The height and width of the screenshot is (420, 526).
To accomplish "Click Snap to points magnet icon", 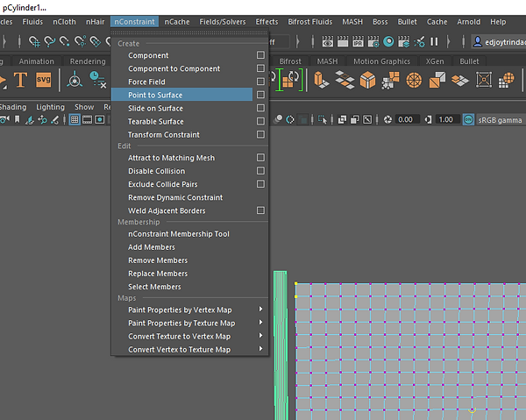I will pos(65,41).
